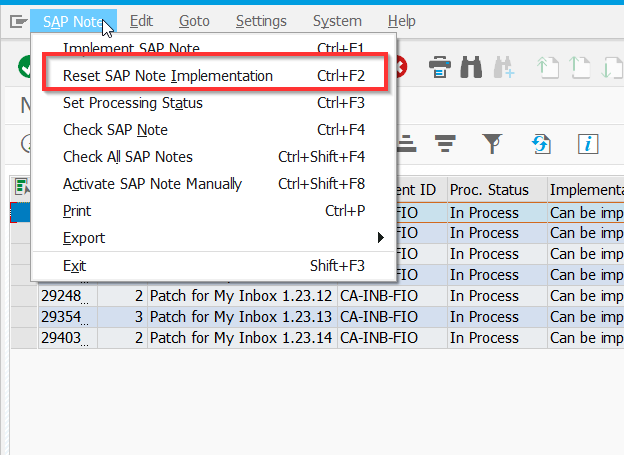Open the Goto menu

pos(194,21)
